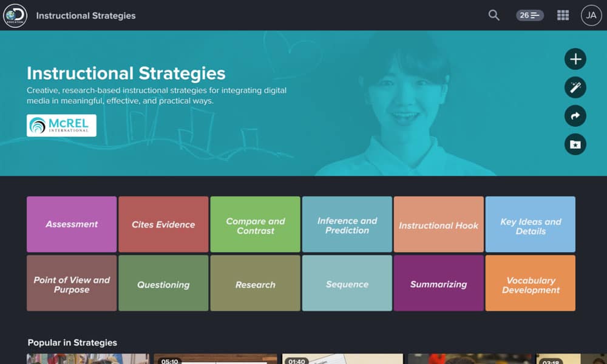The image size is (607, 364).
Task: Click the assignments counter showing 26
Action: (x=529, y=15)
